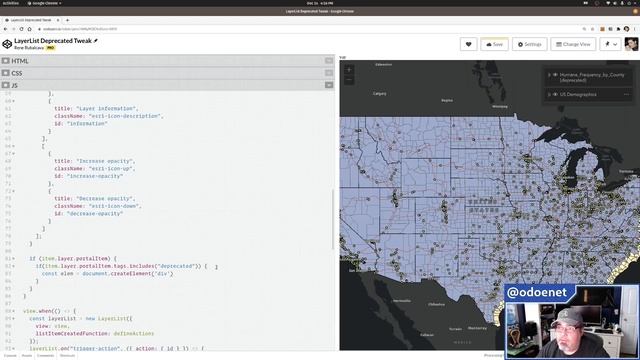Open author name Rene Rubalcava link

(29, 48)
